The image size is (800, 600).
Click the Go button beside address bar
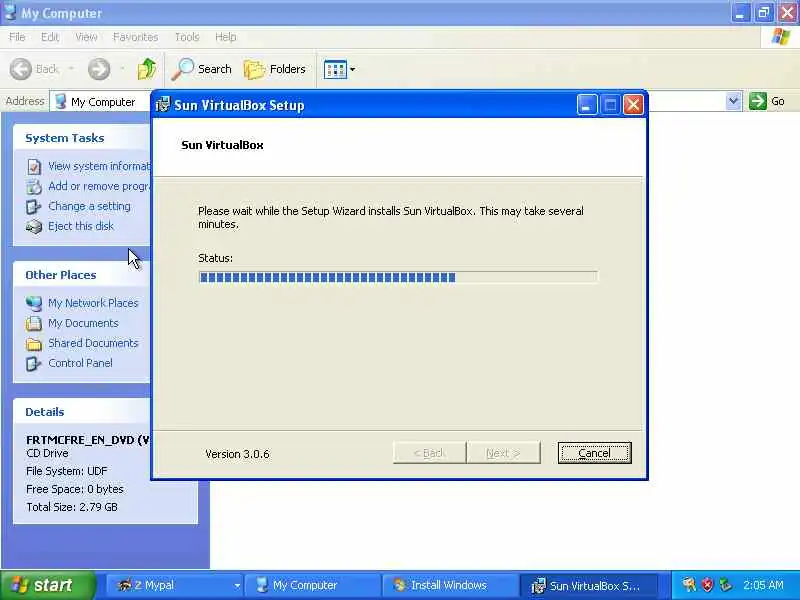pos(767,101)
